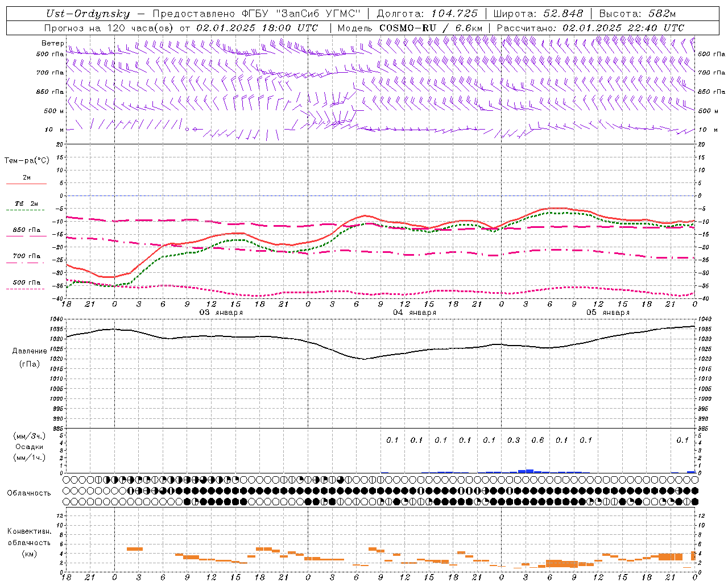
Task: Click the 0.6 precipitation amount value
Action: (x=537, y=440)
